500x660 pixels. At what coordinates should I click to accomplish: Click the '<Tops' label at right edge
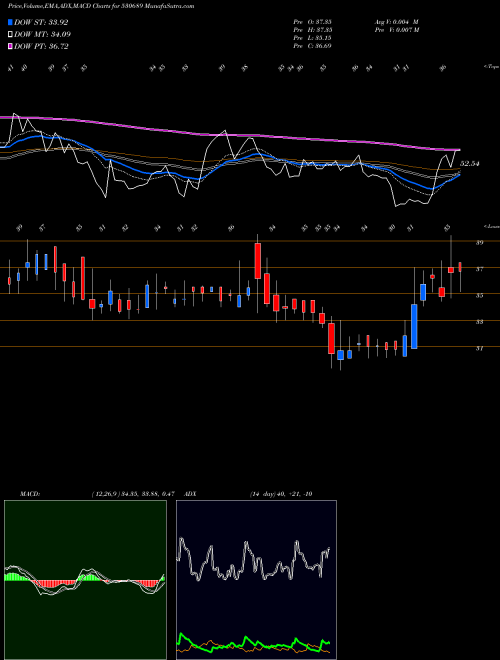pyautogui.click(x=491, y=67)
